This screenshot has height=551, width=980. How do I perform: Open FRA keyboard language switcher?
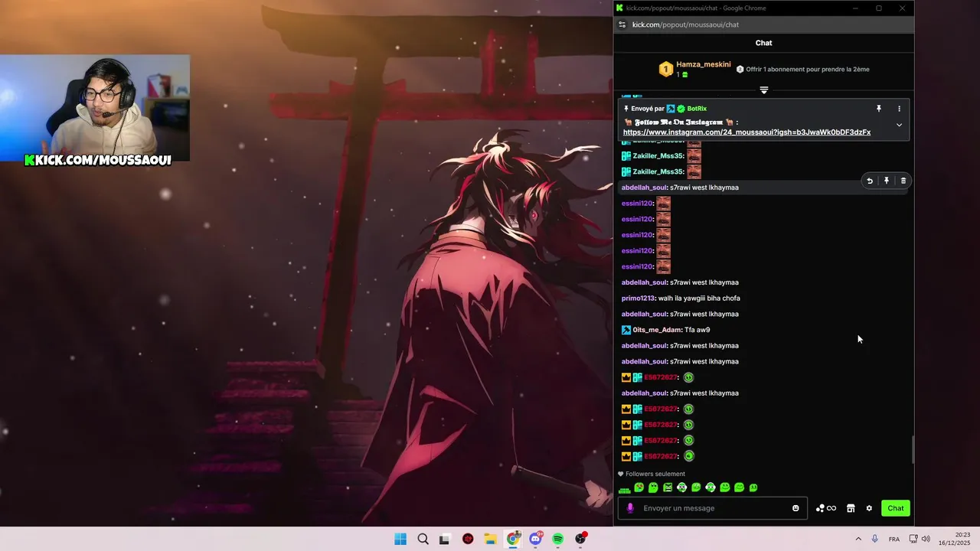click(893, 540)
